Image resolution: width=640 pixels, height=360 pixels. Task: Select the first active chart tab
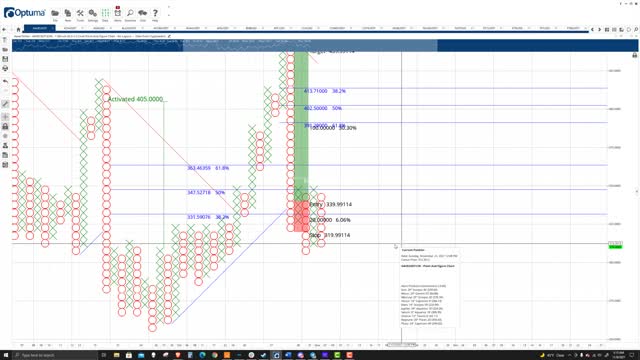click(40, 28)
